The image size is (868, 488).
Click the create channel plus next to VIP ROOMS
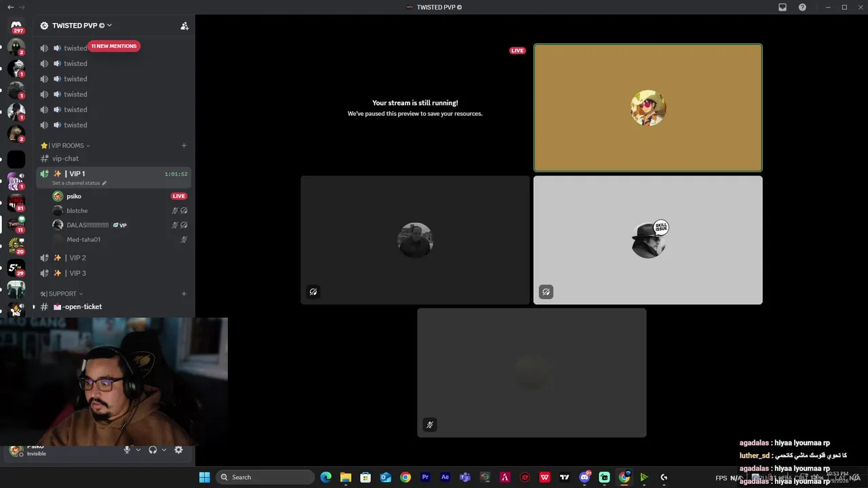184,145
